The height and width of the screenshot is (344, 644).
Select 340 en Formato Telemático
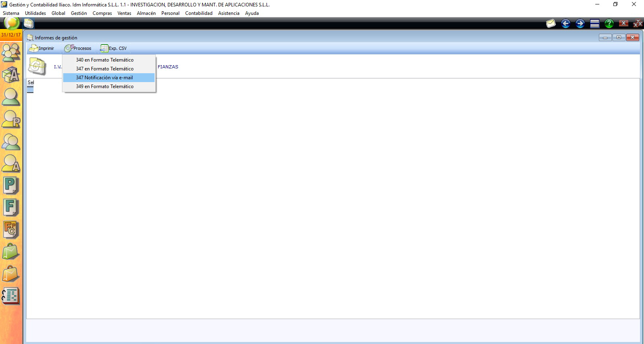click(109, 60)
